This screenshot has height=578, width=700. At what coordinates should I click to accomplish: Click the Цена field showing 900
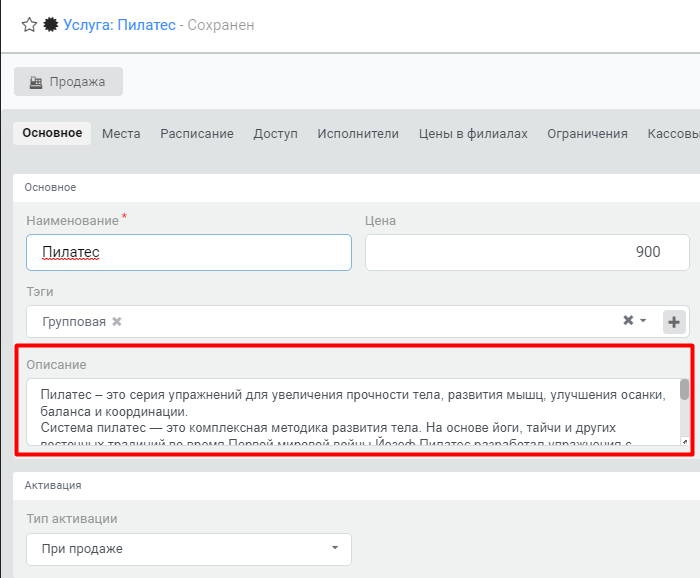[x=527, y=252]
